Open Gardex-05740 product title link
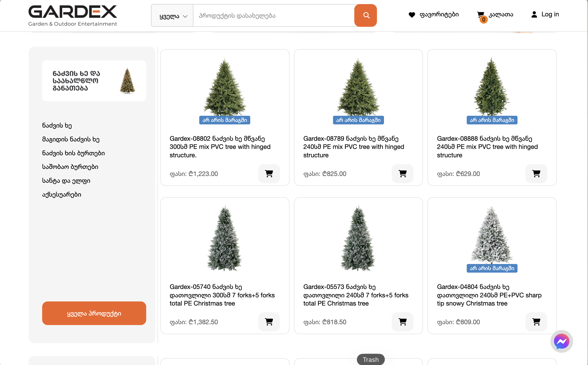Viewport: 588px width, 365px height. tap(222, 295)
